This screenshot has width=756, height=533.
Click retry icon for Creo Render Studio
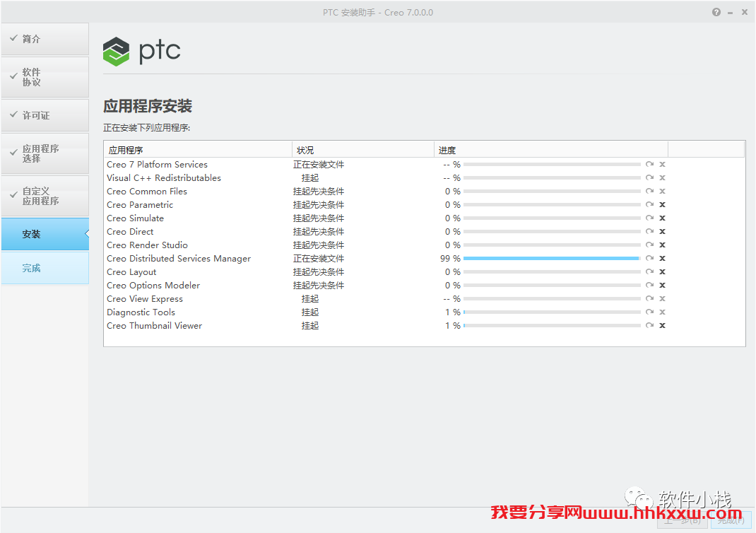pos(649,245)
